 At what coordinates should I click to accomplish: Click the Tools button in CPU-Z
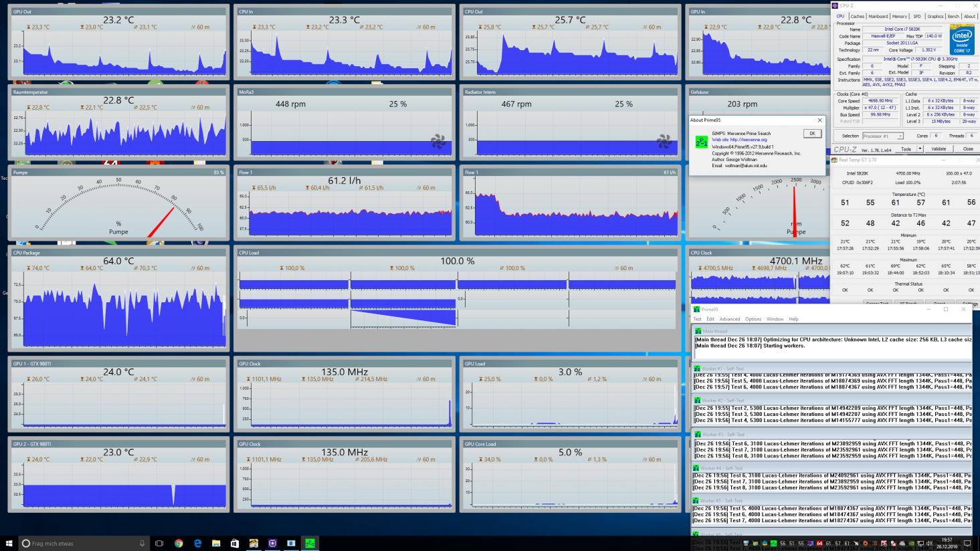pos(905,149)
